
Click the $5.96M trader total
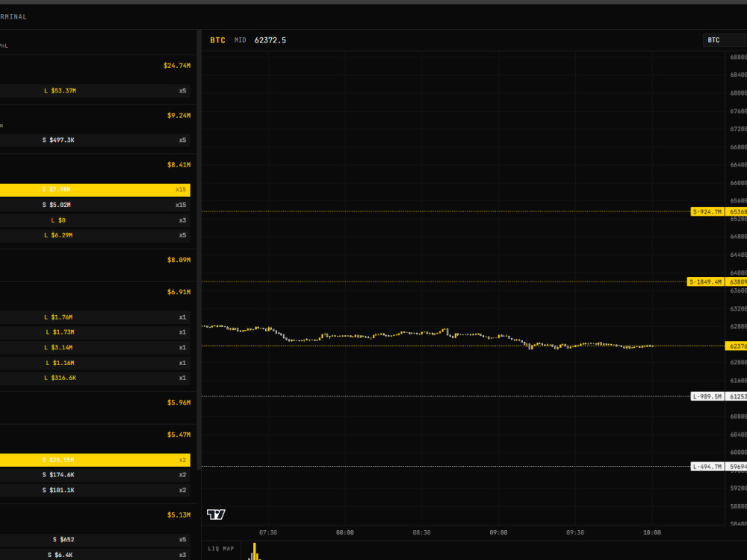[x=179, y=402]
